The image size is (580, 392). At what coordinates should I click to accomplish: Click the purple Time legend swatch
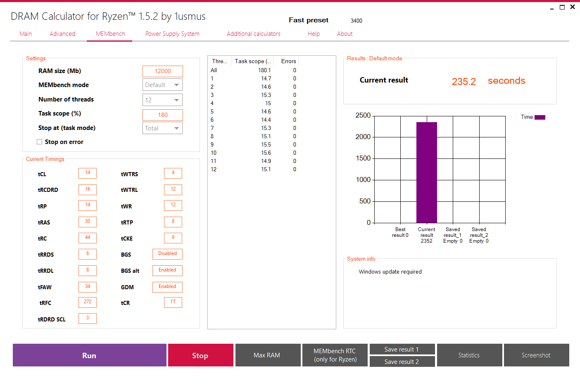click(540, 117)
